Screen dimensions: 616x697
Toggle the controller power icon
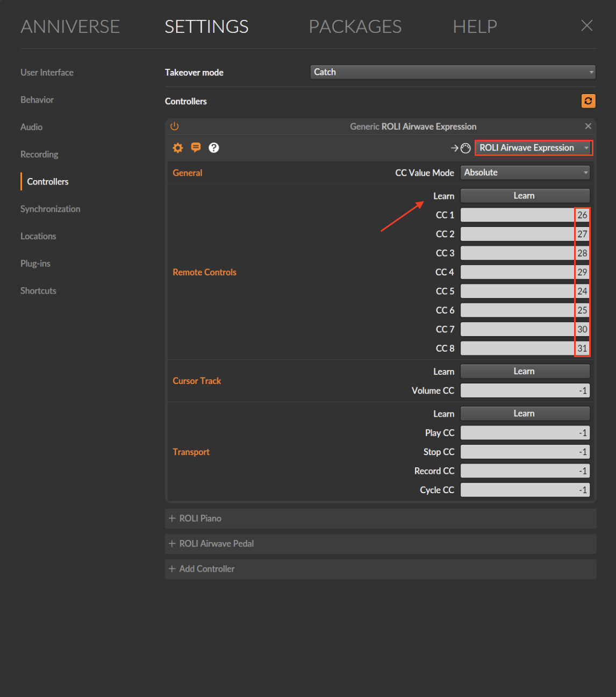pyautogui.click(x=174, y=126)
